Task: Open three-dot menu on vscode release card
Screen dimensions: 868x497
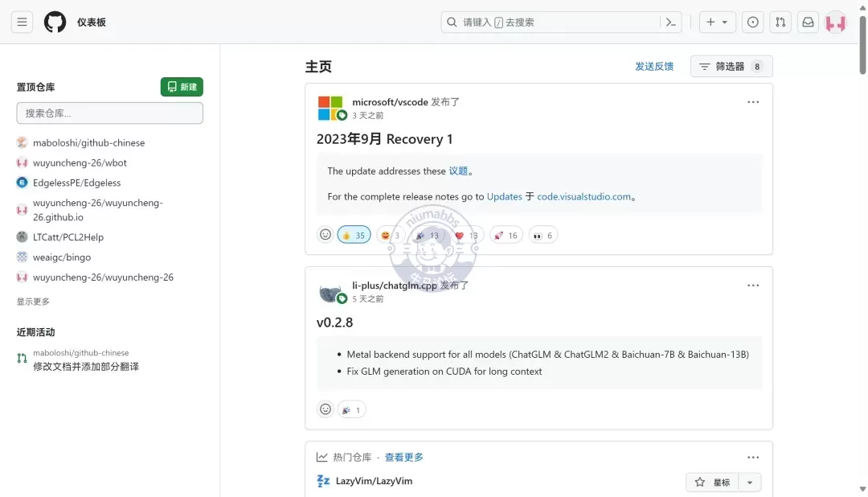Action: point(753,102)
